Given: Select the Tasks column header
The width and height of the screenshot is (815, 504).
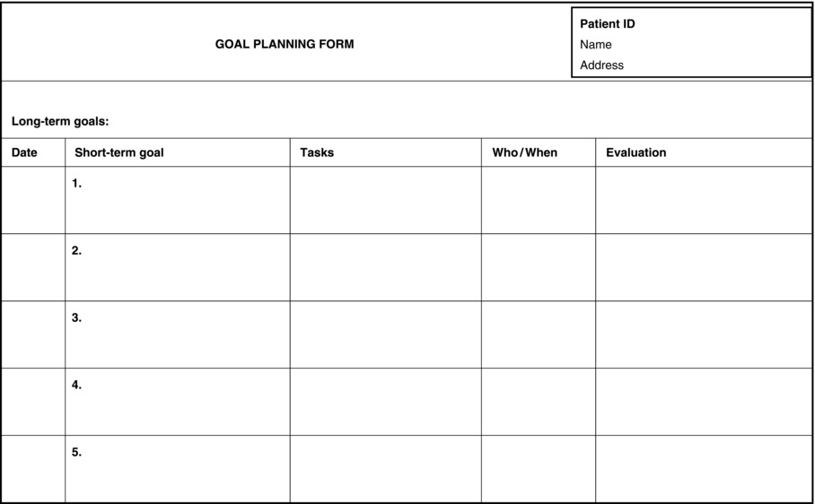Looking at the screenshot, I should [x=317, y=152].
